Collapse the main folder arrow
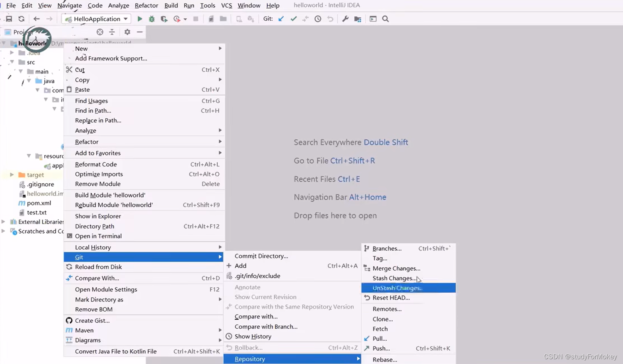 coord(21,71)
